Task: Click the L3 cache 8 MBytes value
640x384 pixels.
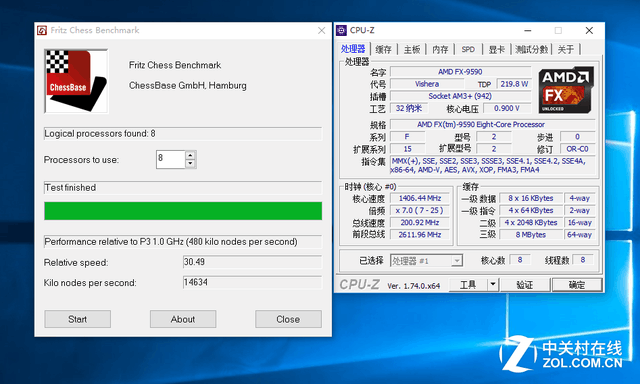Action: tap(531, 235)
